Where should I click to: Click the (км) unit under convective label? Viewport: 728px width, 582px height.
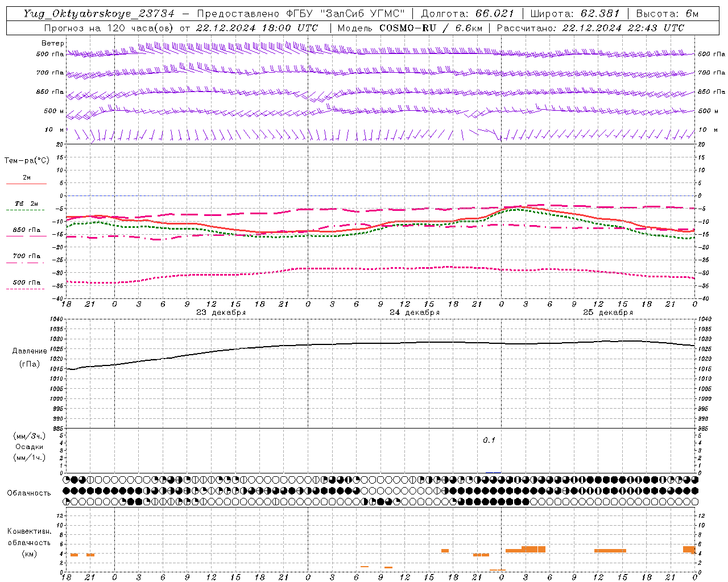tap(30, 554)
